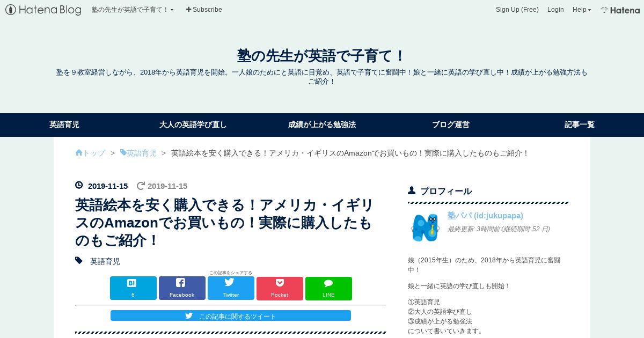
Task: Open the 塾パパ (id:jukupapa) profile link
Action: (485, 216)
